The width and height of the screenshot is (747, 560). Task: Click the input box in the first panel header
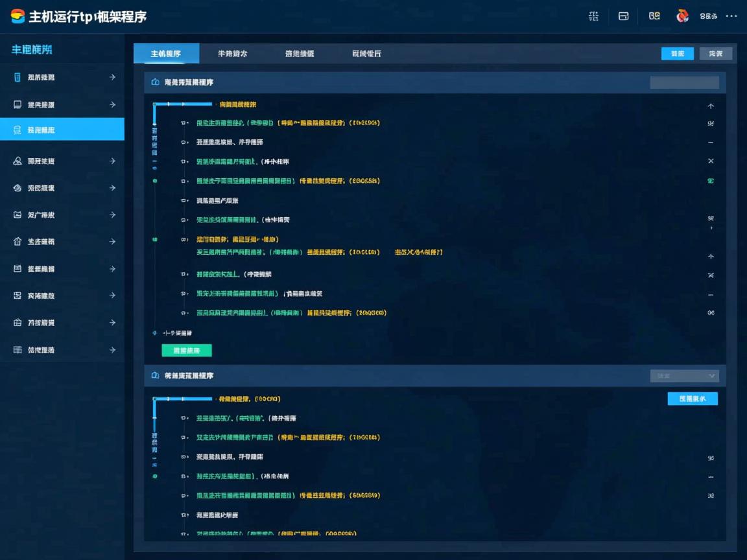click(684, 82)
